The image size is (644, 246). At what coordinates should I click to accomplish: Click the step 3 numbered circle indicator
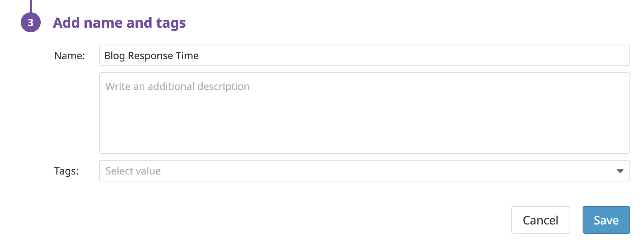[31, 23]
